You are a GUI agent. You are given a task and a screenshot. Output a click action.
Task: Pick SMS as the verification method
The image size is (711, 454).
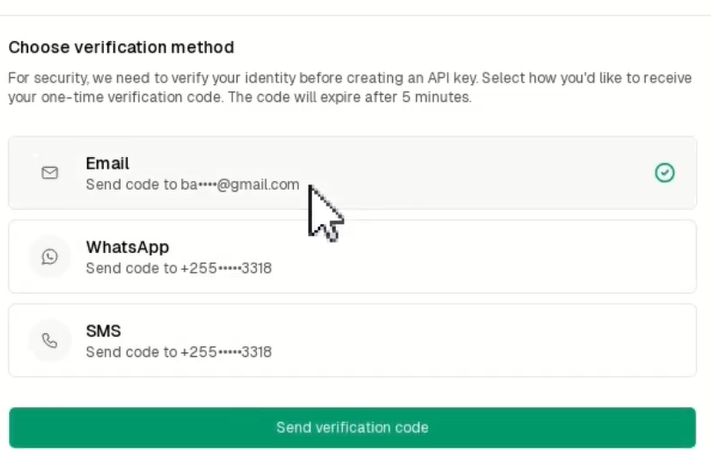pos(352,341)
